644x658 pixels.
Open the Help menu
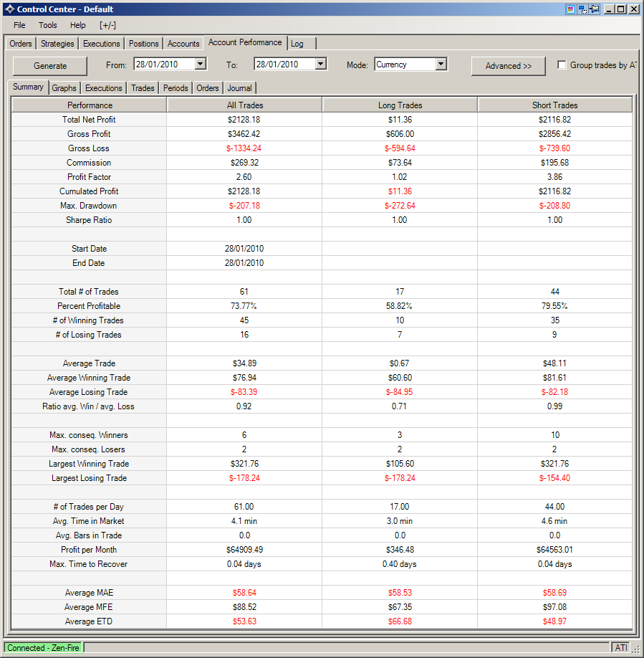pyautogui.click(x=78, y=25)
